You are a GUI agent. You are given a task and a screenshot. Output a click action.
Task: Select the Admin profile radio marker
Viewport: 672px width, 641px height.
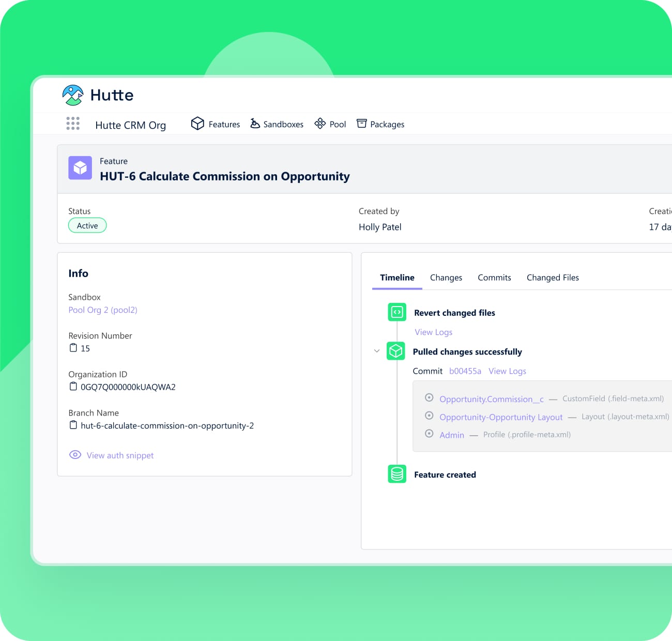429,434
